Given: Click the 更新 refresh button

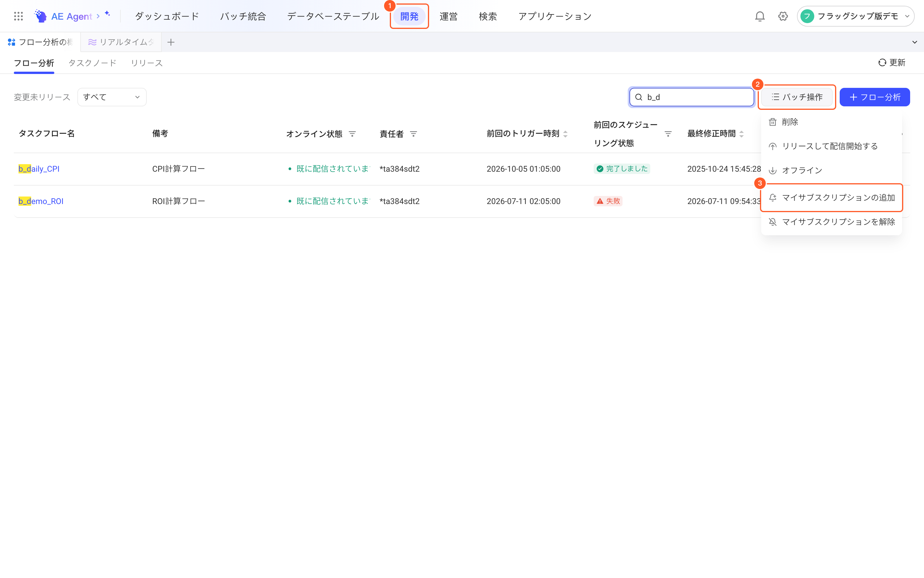Looking at the screenshot, I should 892,63.
